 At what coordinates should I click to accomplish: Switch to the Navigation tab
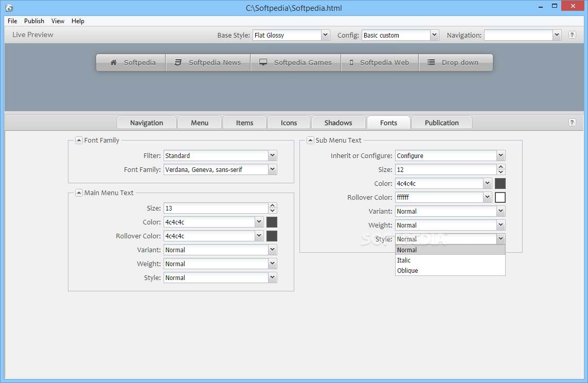(147, 123)
